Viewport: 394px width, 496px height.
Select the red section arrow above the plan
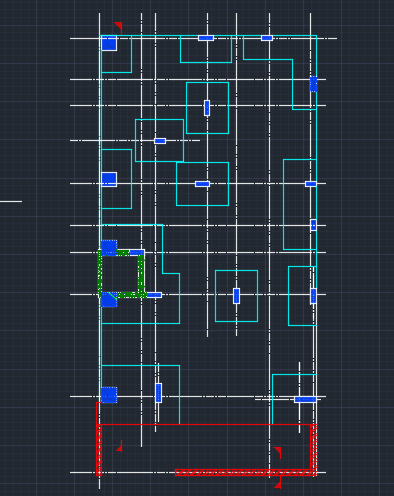point(119,28)
